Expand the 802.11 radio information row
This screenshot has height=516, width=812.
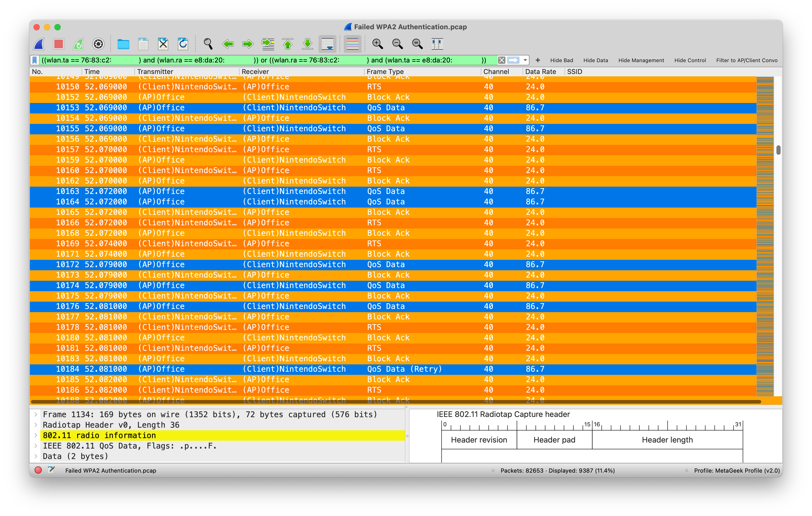(x=36, y=435)
